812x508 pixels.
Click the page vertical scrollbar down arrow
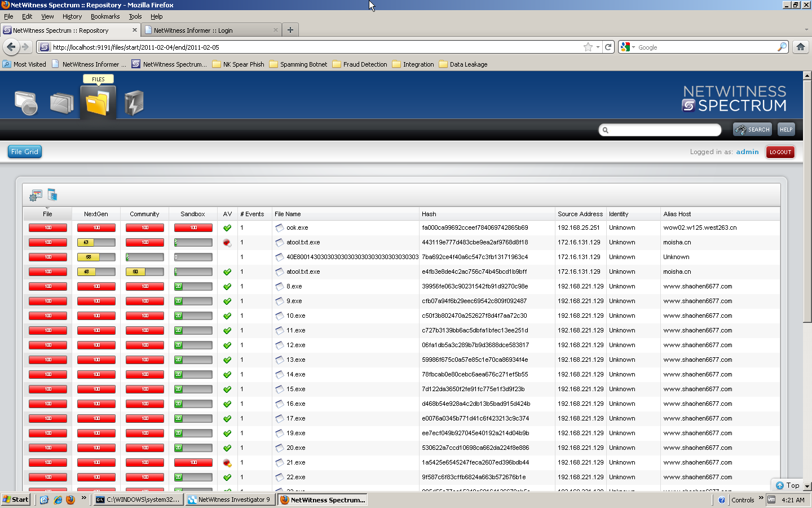point(807,486)
